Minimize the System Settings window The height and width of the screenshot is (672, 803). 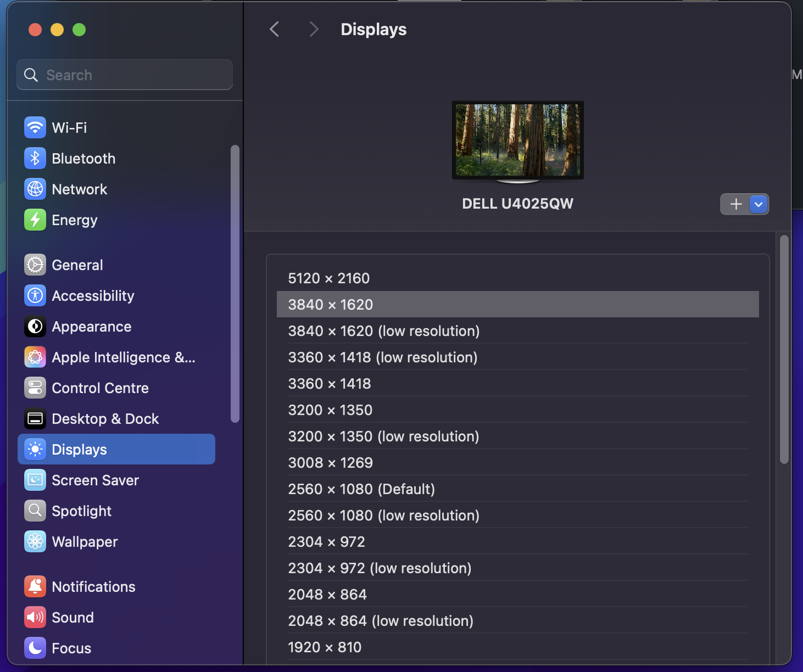pos(57,30)
